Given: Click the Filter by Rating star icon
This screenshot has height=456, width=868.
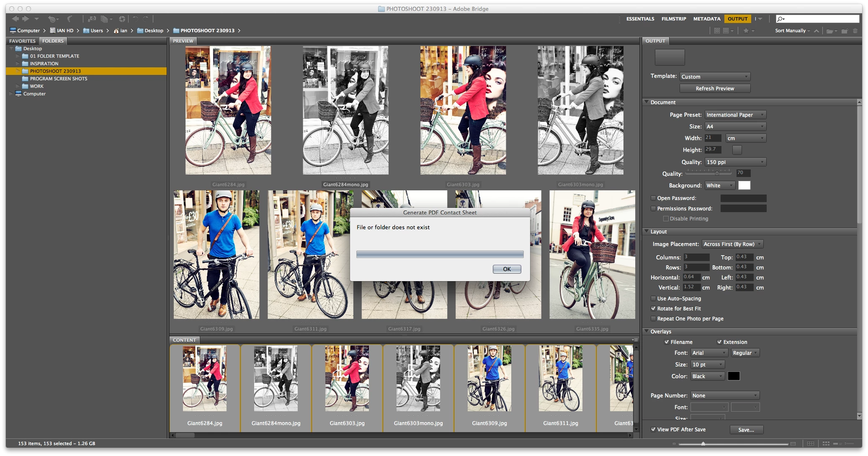Looking at the screenshot, I should pyautogui.click(x=746, y=31).
